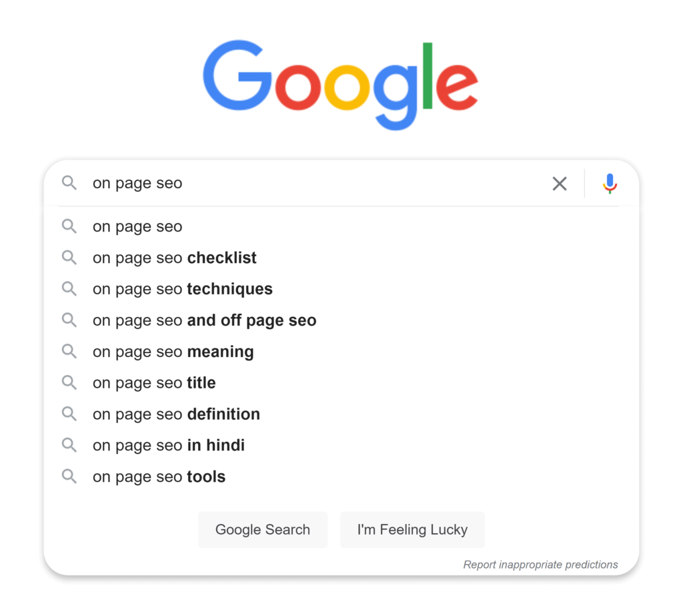The height and width of the screenshot is (616, 683).
Task: Pick 'on page seo in hindi' suggestion
Action: [x=169, y=445]
